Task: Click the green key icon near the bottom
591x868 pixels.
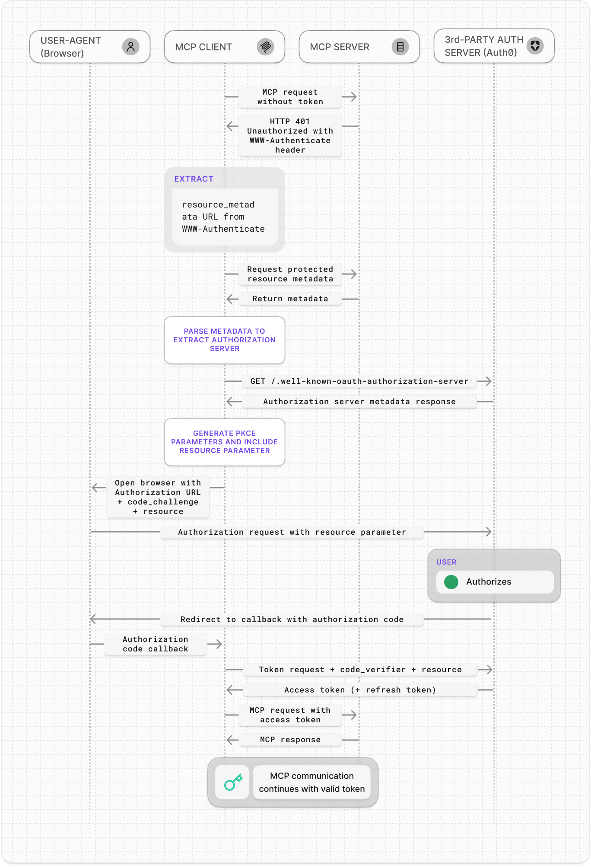Action: [x=233, y=782]
